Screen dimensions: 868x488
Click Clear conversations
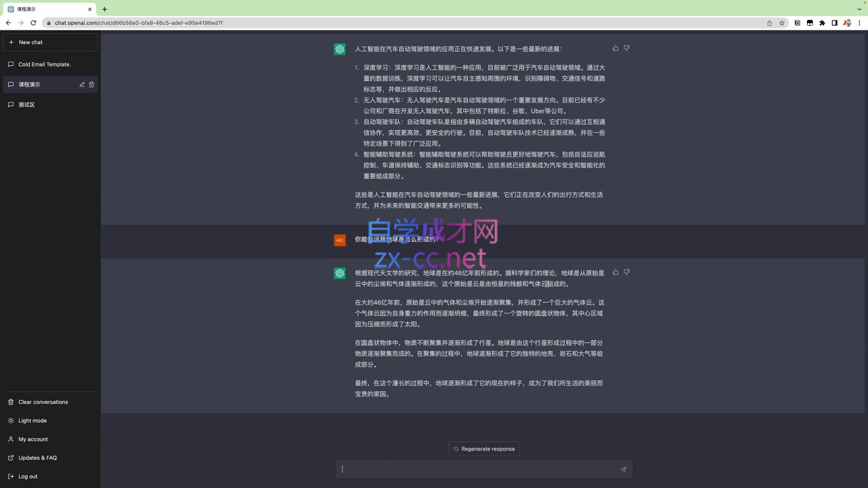coord(50,402)
